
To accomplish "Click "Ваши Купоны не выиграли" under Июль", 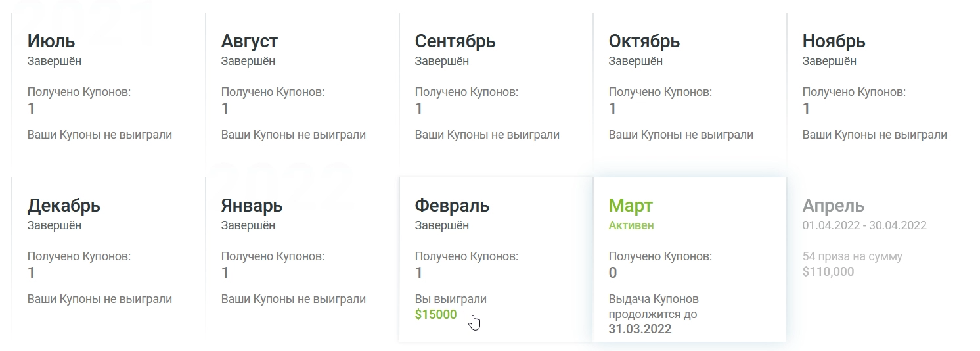I will click(x=100, y=135).
